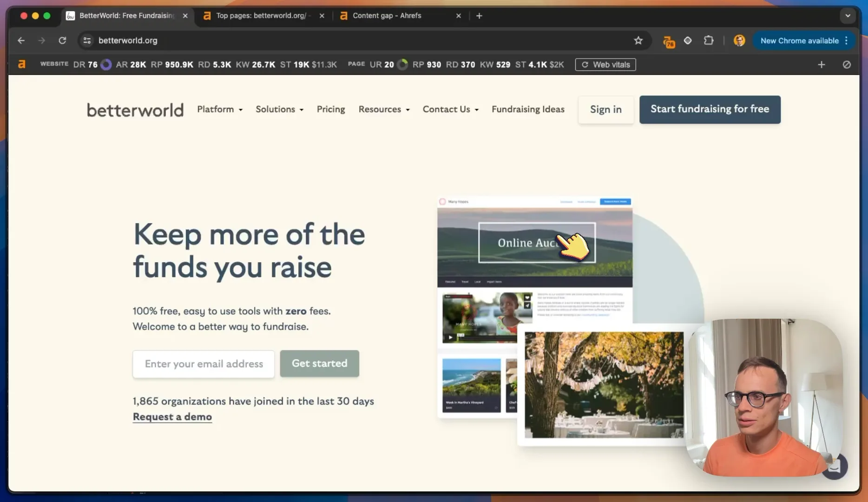Click the Web vitals button
The image size is (868, 502).
click(x=605, y=65)
